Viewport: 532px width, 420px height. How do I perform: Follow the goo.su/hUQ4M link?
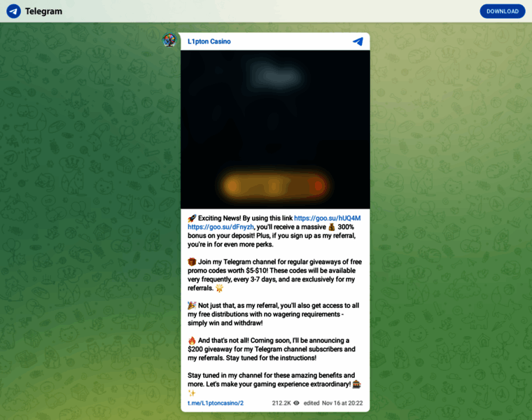(x=327, y=218)
